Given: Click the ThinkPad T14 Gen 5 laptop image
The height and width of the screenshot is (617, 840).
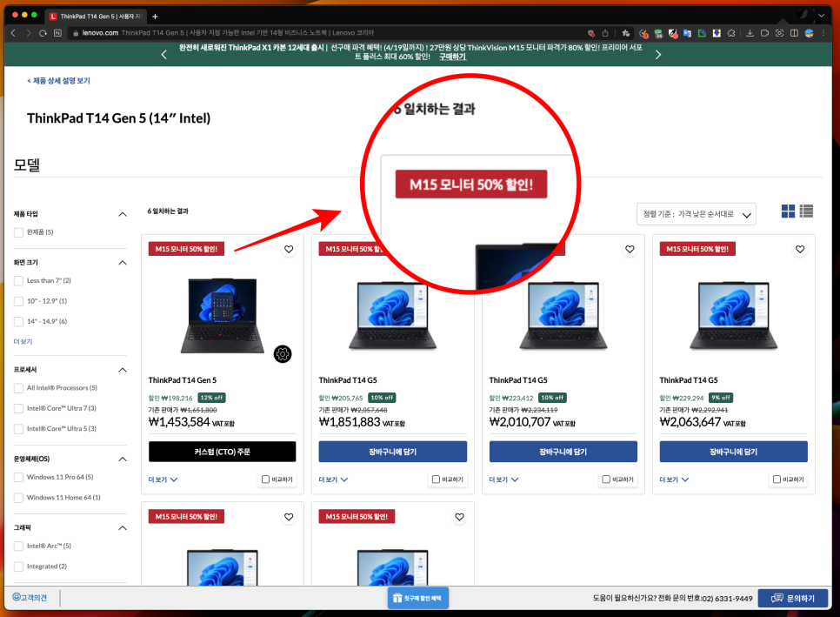Looking at the screenshot, I should pos(223,315).
